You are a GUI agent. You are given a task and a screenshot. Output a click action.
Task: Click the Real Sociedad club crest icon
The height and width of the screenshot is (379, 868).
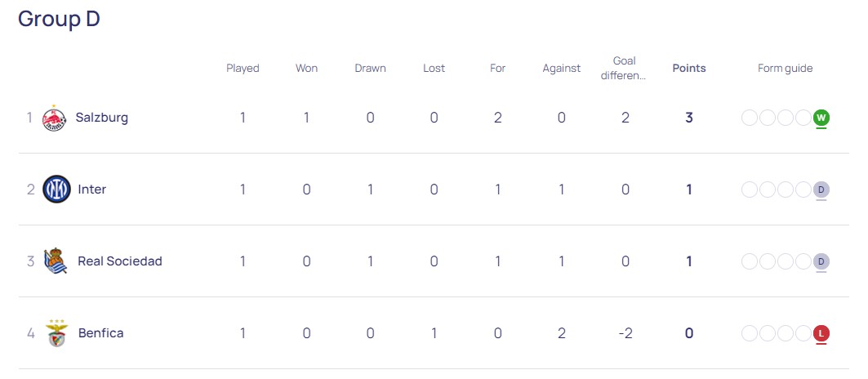coord(56,261)
